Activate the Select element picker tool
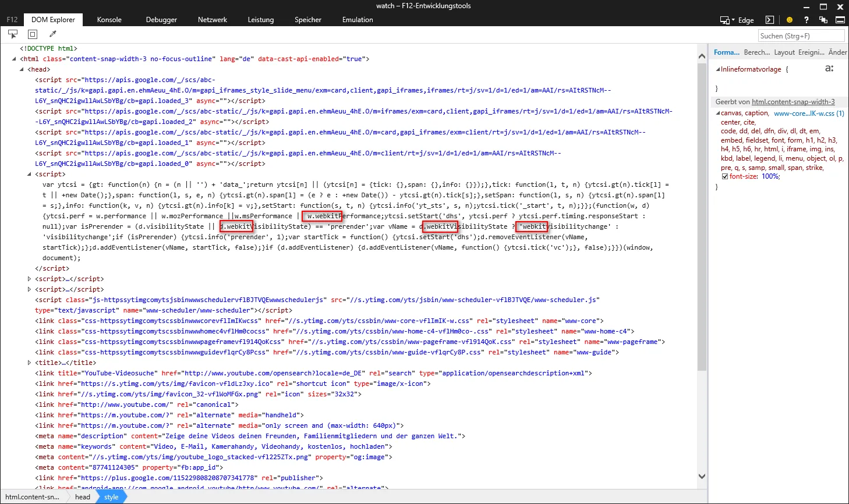The image size is (849, 504). coord(13,34)
